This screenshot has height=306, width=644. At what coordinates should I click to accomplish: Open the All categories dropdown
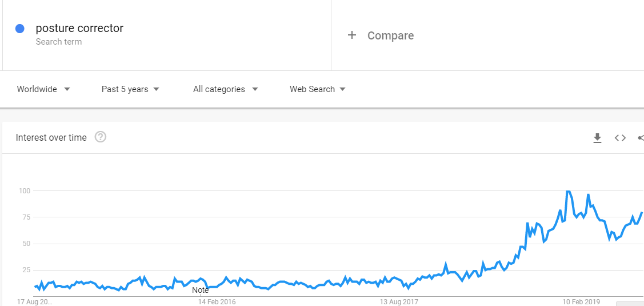coord(225,89)
